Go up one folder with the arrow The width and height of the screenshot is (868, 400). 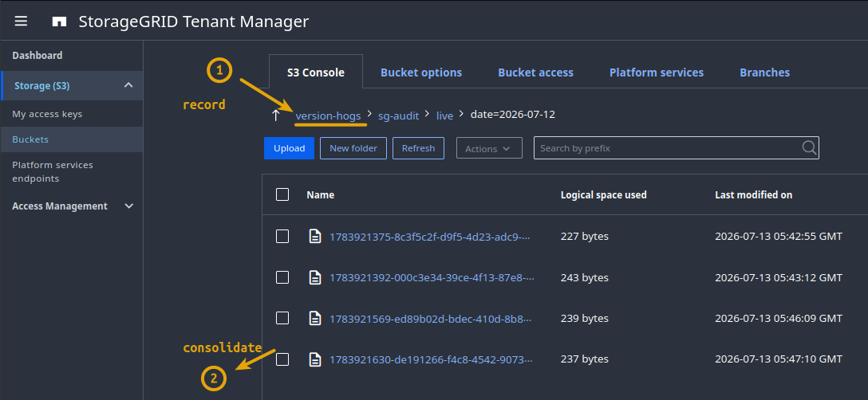click(276, 115)
